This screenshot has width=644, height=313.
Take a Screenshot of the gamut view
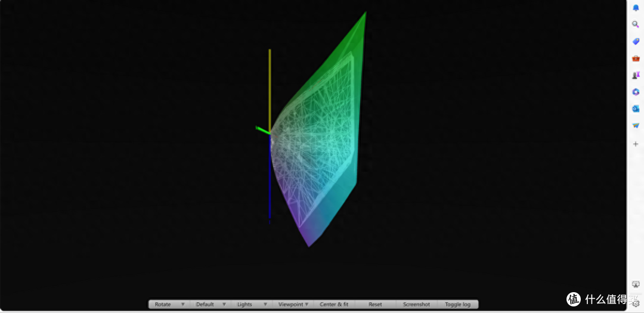416,305
